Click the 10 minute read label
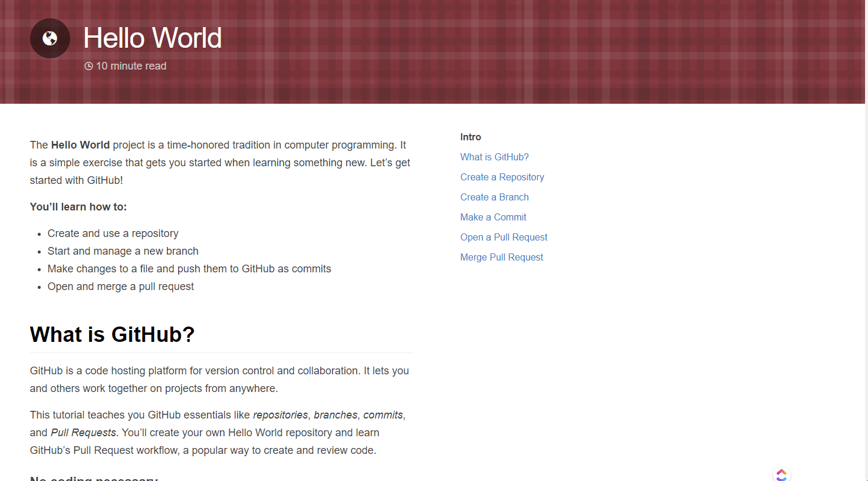868x481 pixels. (x=131, y=66)
